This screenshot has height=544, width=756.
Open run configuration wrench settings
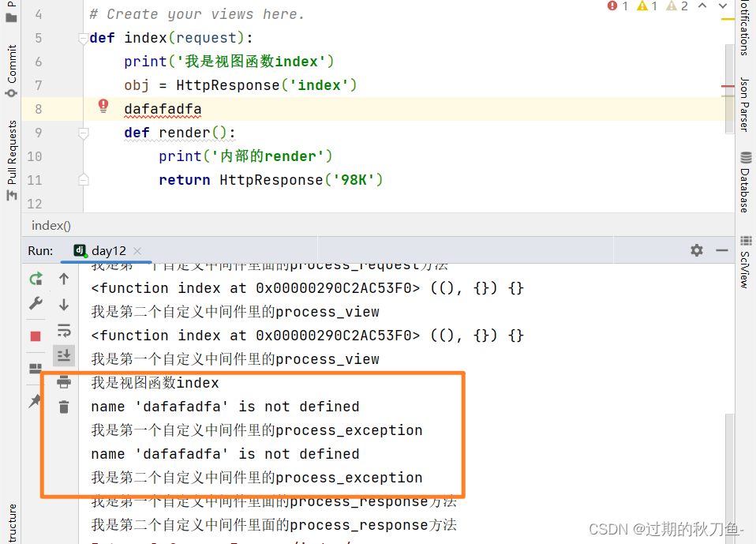(36, 303)
